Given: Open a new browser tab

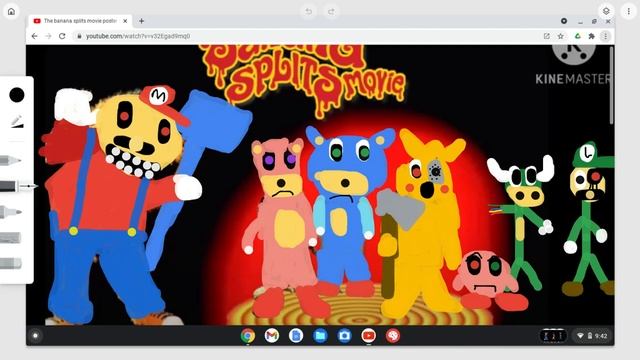Looking at the screenshot, I should pyautogui.click(x=141, y=21).
